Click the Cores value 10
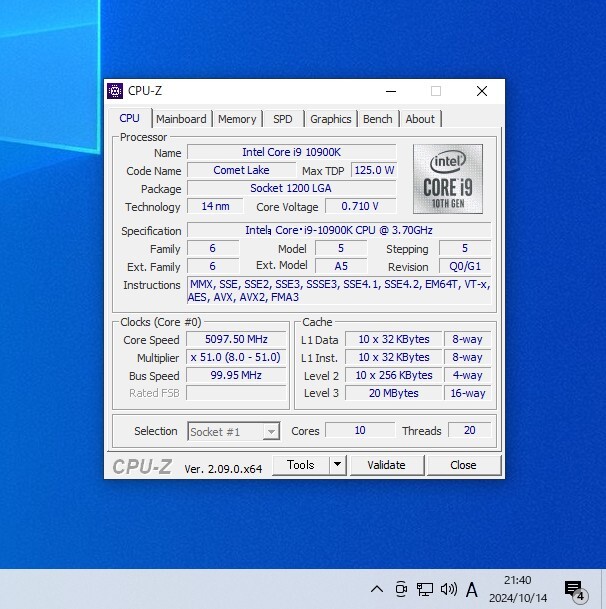 [x=360, y=430]
